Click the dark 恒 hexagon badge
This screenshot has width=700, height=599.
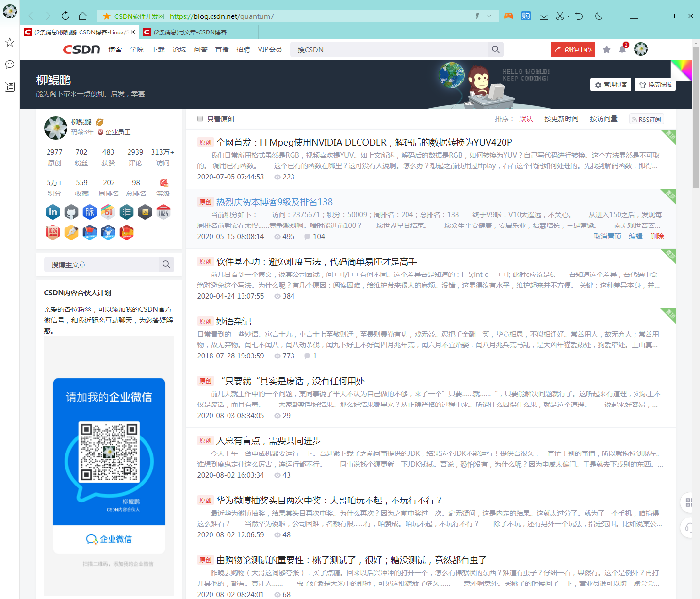tap(145, 212)
